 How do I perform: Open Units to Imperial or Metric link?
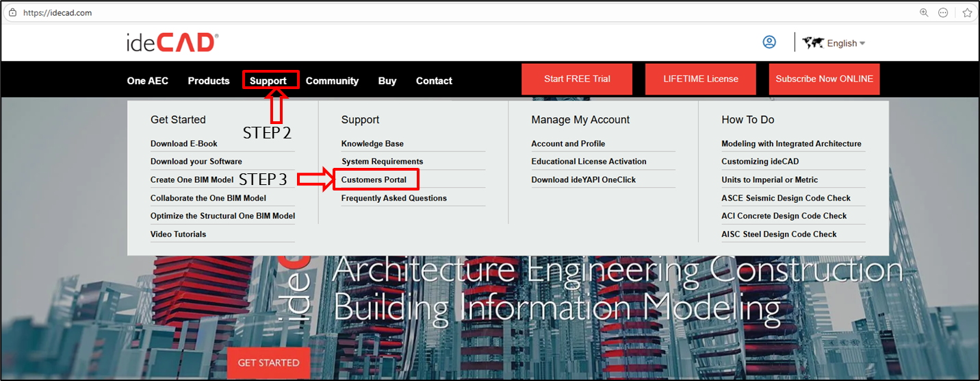769,180
